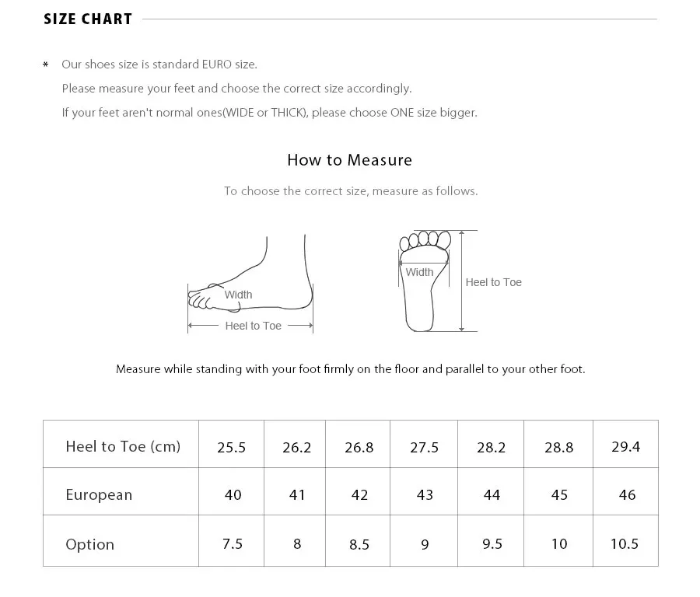The width and height of the screenshot is (700, 597).
Task: Click the Heel to Toe (cm) row header
Action: point(123,446)
